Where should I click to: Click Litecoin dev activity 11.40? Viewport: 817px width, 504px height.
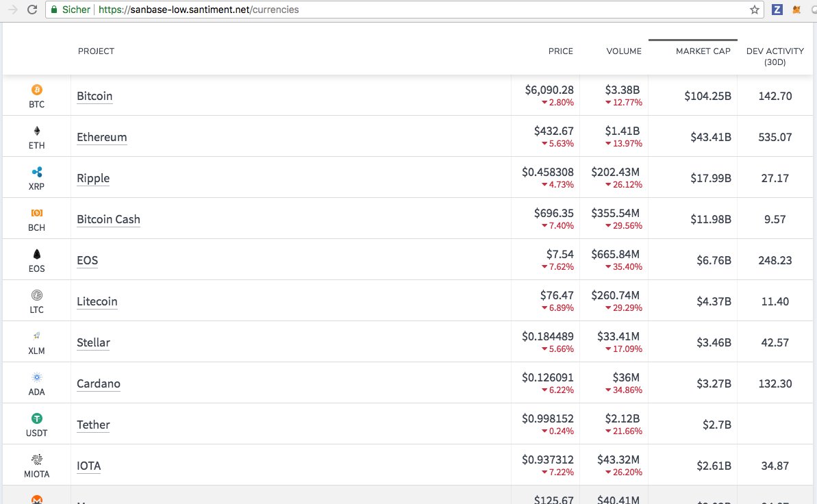(x=775, y=301)
